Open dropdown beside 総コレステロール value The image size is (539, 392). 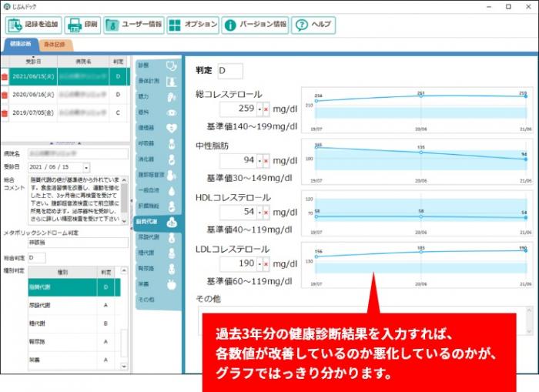[259, 109]
